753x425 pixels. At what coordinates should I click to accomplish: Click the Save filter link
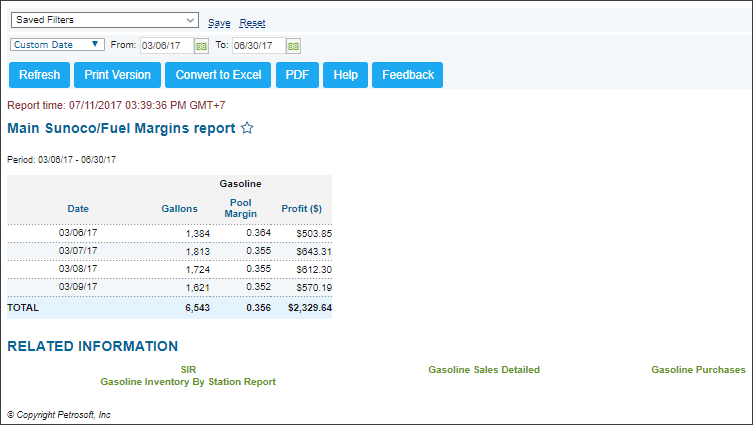(x=219, y=23)
